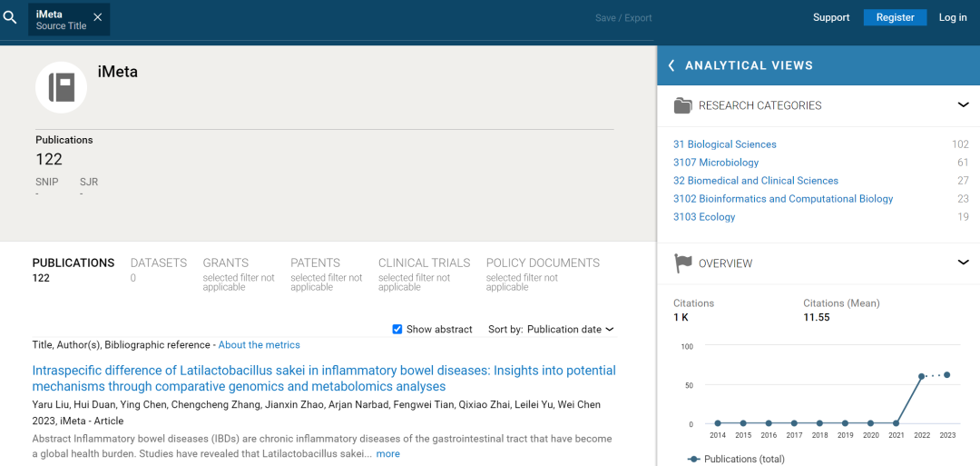Filter by 3102 Bioinformatics and Computational Biology

coord(783,199)
